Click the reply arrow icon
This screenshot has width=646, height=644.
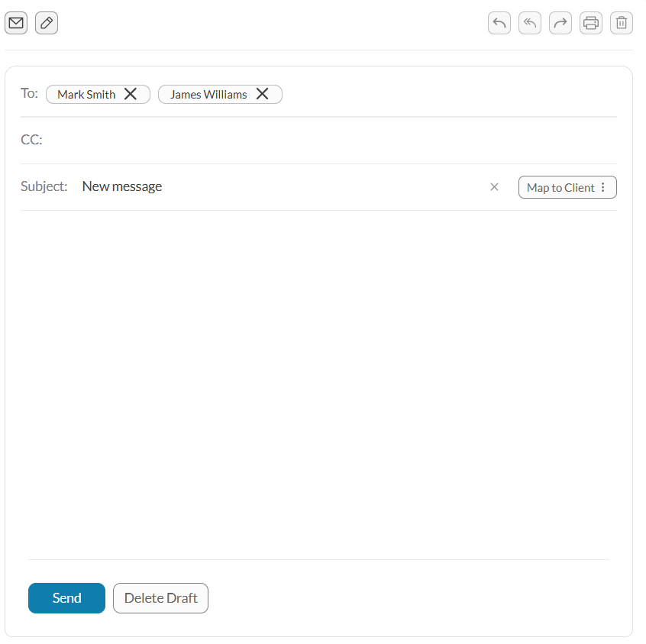(499, 23)
